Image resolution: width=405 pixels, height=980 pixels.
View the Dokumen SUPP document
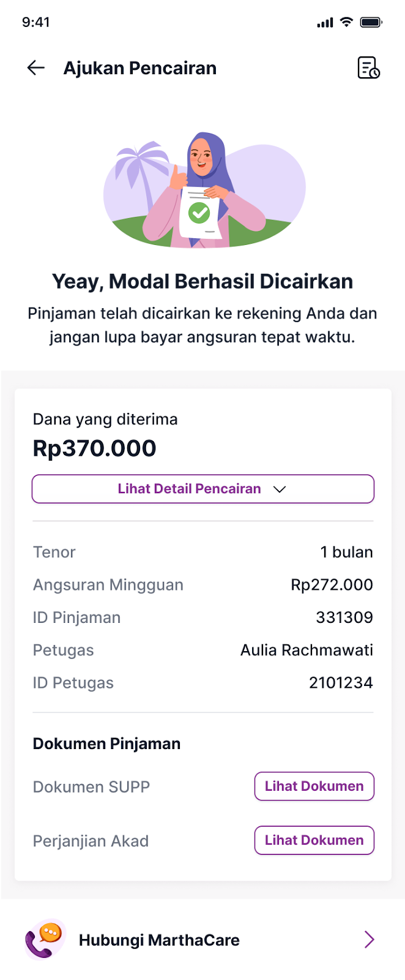pos(314,786)
